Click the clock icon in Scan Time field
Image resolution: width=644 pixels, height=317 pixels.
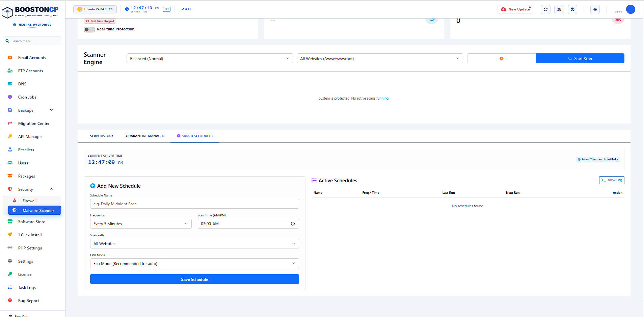pyautogui.click(x=293, y=224)
